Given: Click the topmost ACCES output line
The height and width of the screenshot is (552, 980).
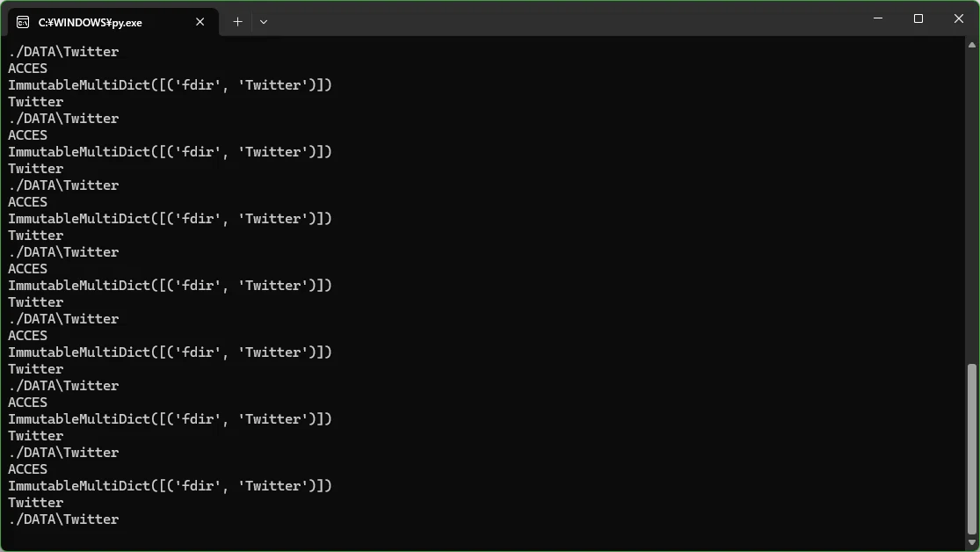Looking at the screenshot, I should (x=27, y=69).
